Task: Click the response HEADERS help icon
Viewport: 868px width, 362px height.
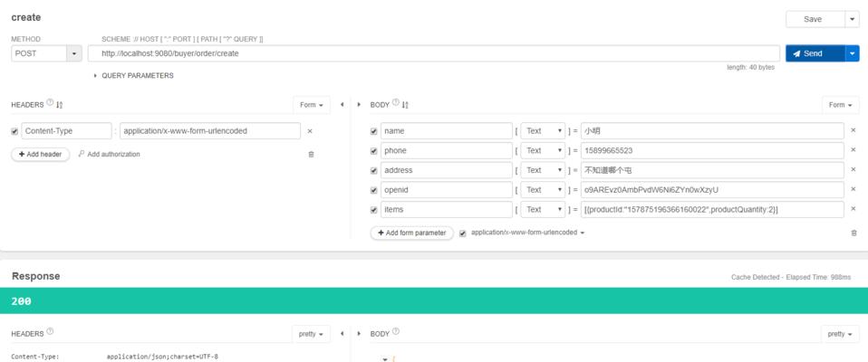Action: pyautogui.click(x=50, y=331)
